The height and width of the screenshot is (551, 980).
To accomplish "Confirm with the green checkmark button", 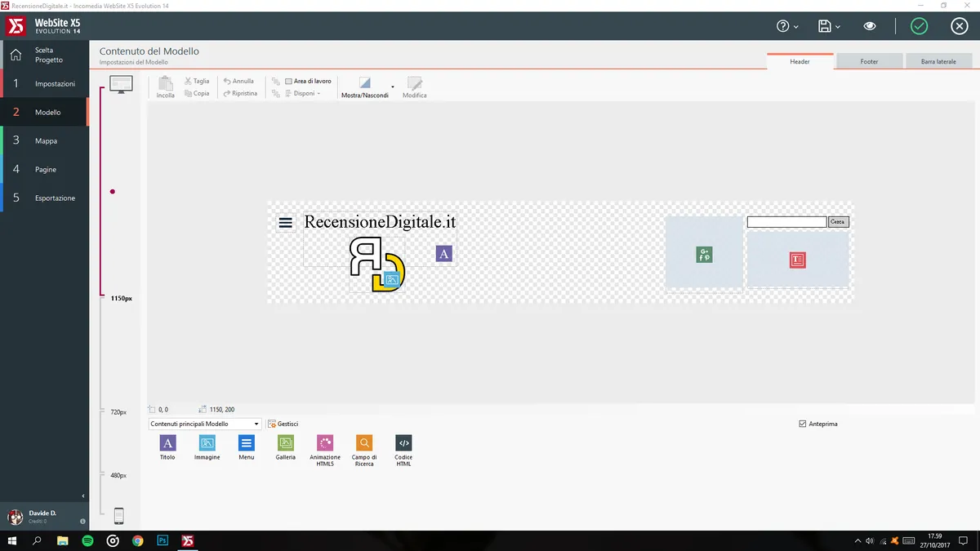I will [x=920, y=26].
